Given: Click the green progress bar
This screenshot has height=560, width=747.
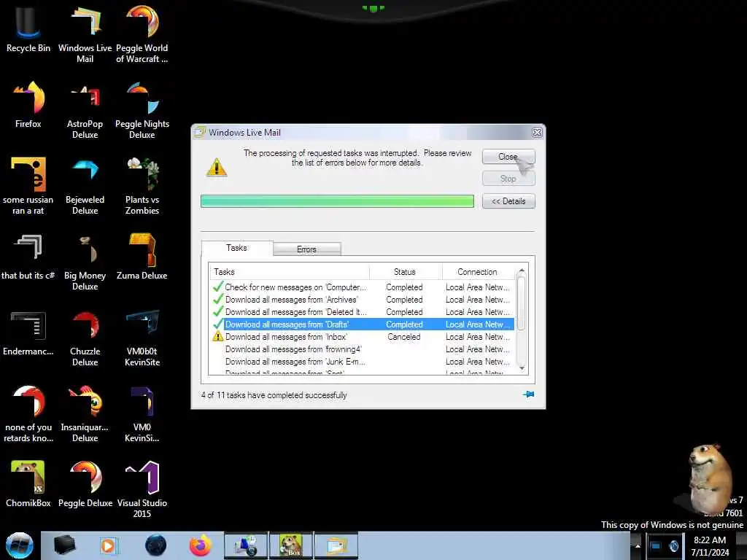Looking at the screenshot, I should click(x=337, y=201).
